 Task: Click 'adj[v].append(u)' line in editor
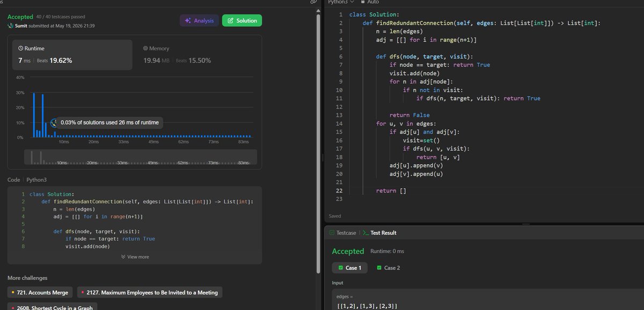tap(416, 174)
